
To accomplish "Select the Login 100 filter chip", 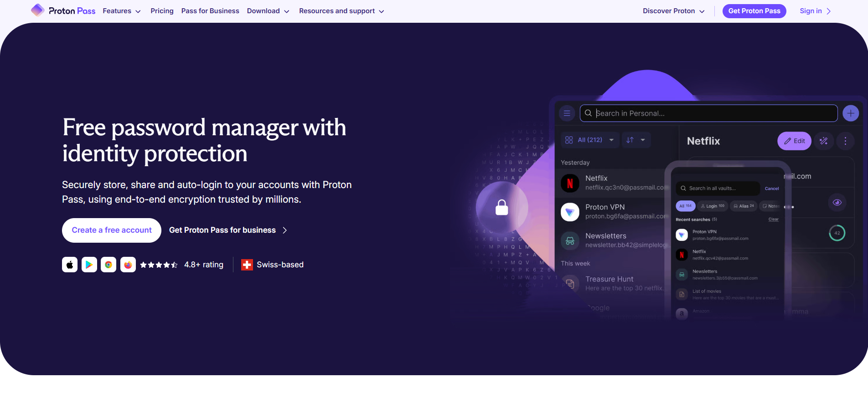I will 713,206.
